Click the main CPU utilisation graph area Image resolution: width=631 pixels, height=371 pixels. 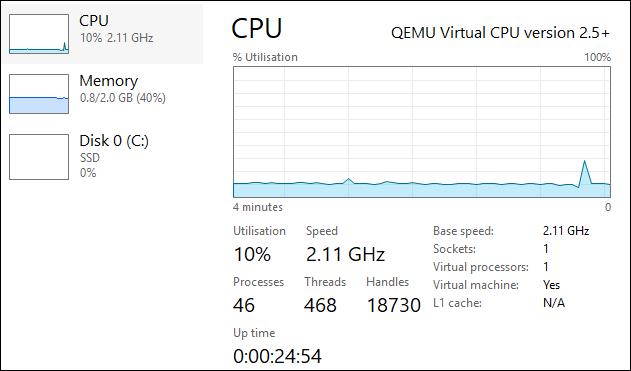click(x=422, y=132)
